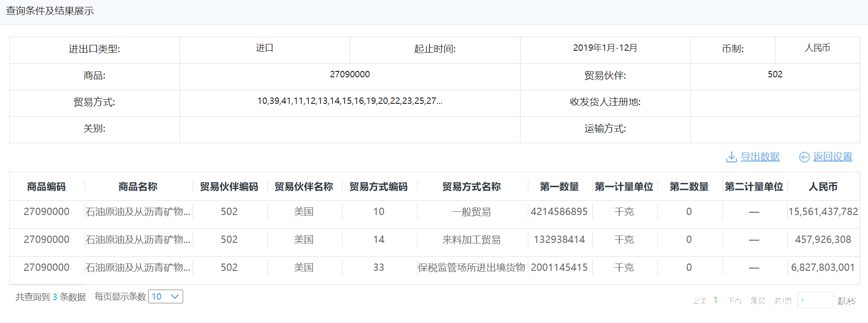868x323 pixels.
Task: Select page number 1 in pagination
Action: (716, 300)
